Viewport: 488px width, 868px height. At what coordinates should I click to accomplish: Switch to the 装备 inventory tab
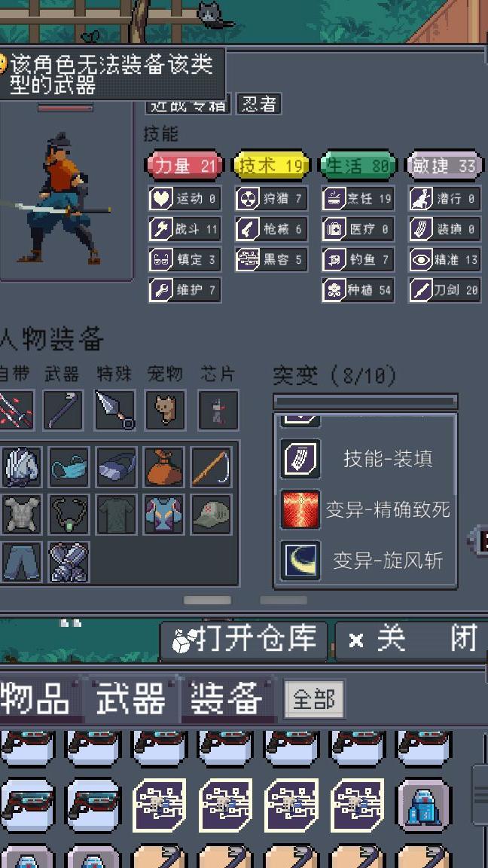click(226, 700)
